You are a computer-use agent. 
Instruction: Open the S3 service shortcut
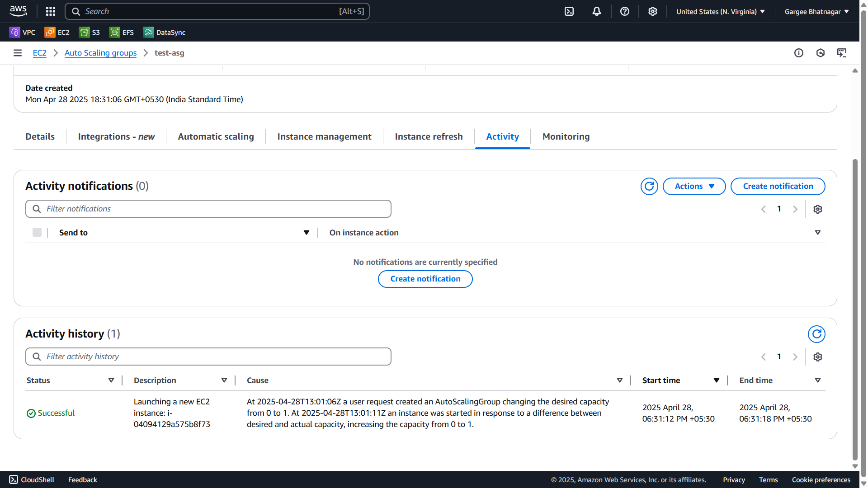pos(90,32)
